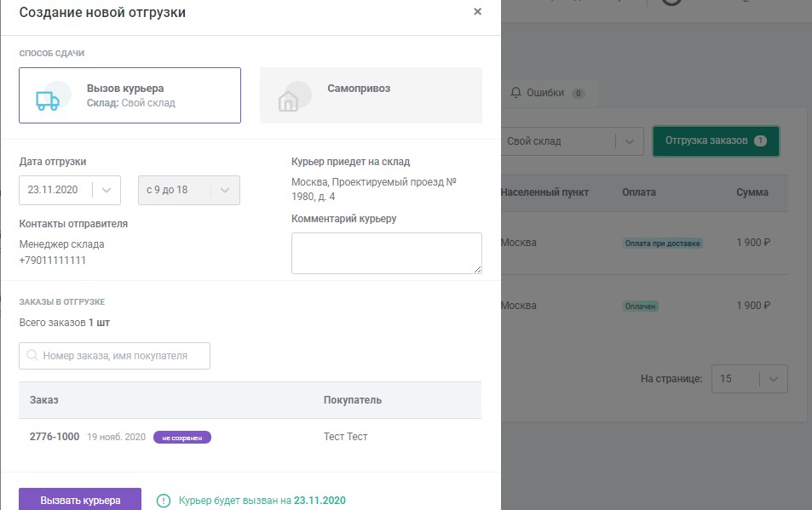Click the bell icon next to Ошибки
This screenshot has height=510, width=812.
click(515, 93)
